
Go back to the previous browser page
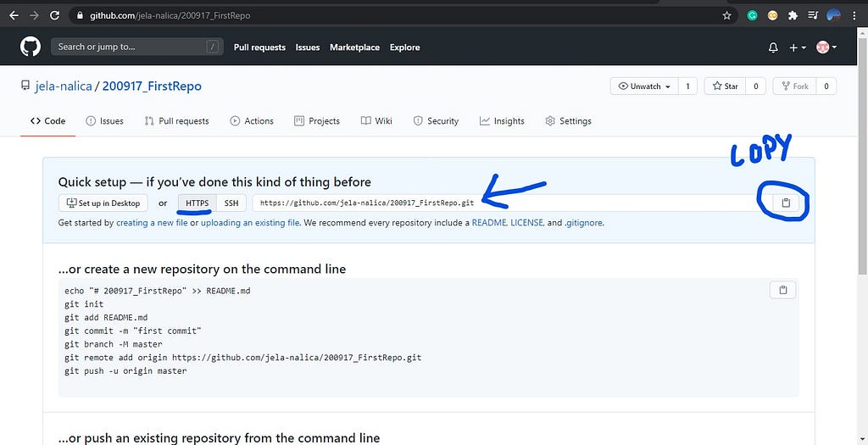click(x=14, y=15)
